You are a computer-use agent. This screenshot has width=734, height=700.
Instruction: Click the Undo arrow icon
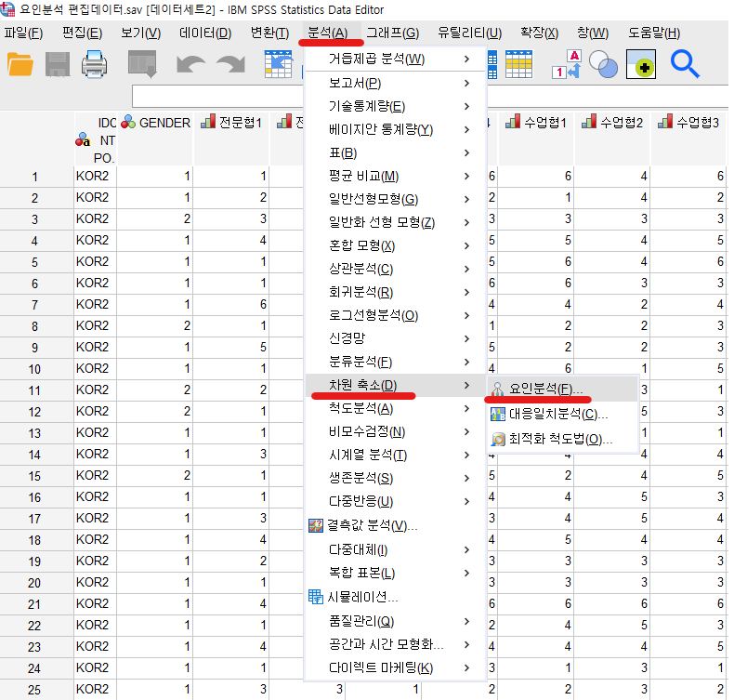tap(190, 65)
